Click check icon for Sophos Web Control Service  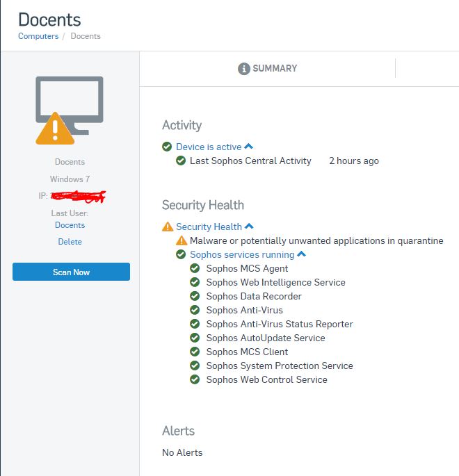195,379
